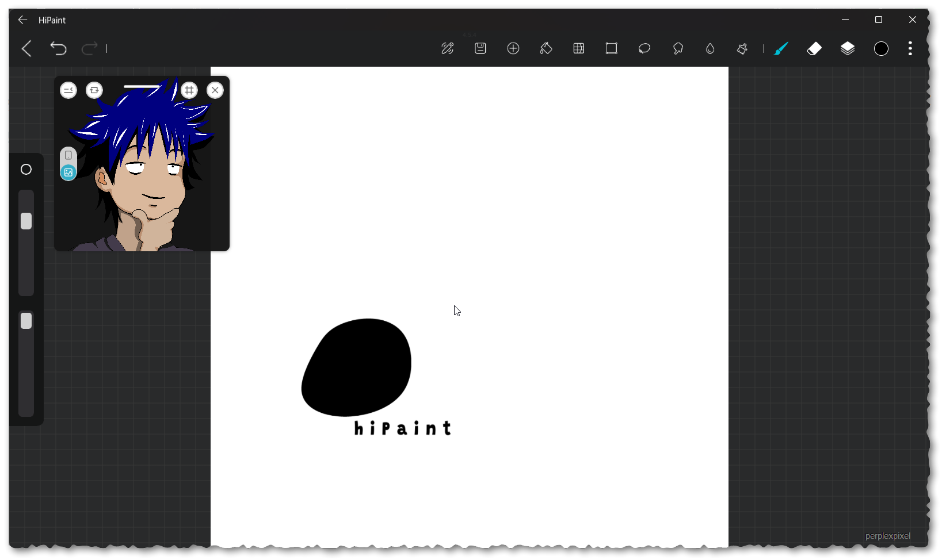Click the brush shape circle in left sidebar
The height and width of the screenshot is (560, 942).
(26, 169)
